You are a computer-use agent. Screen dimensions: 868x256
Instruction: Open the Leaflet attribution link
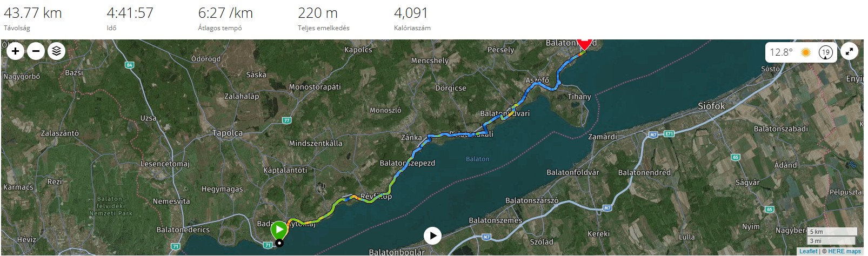coord(808,251)
